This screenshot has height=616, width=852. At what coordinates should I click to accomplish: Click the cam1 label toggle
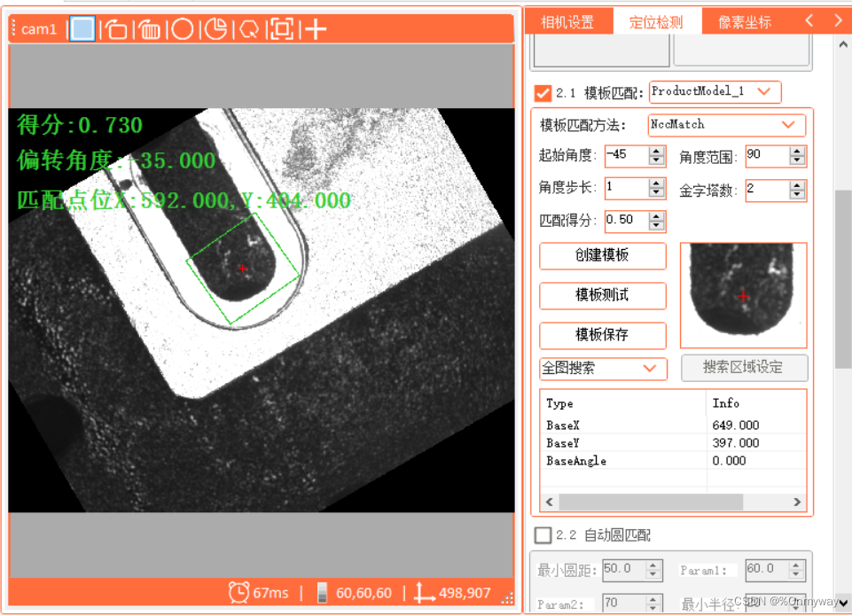[x=37, y=28]
